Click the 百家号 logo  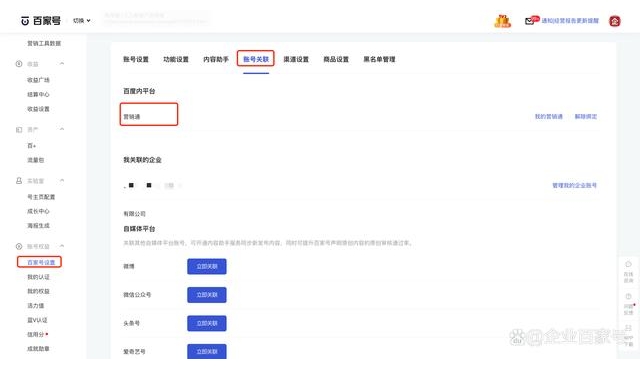point(40,20)
